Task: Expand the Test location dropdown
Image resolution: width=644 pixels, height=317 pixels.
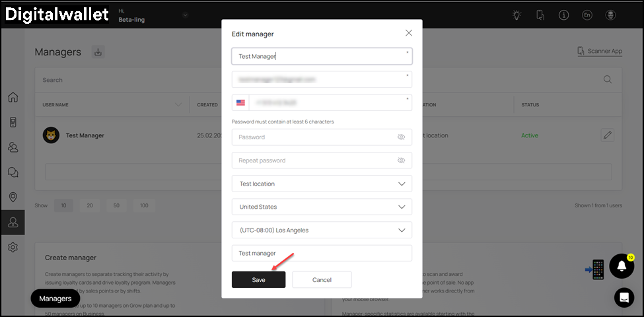Action: (322, 184)
